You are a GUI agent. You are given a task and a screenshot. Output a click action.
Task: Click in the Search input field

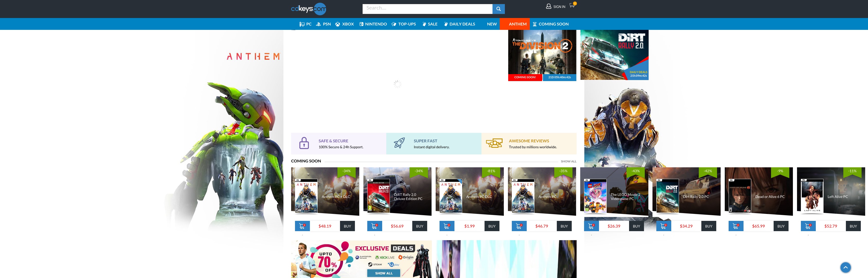(x=427, y=9)
